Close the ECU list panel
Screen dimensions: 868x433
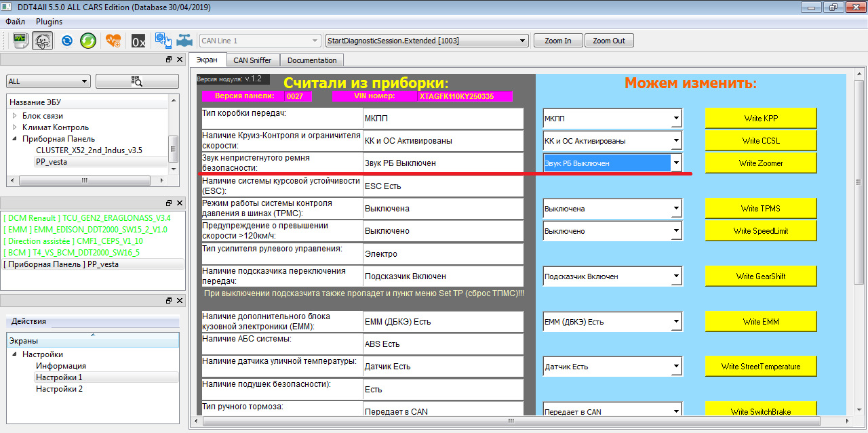click(x=180, y=60)
